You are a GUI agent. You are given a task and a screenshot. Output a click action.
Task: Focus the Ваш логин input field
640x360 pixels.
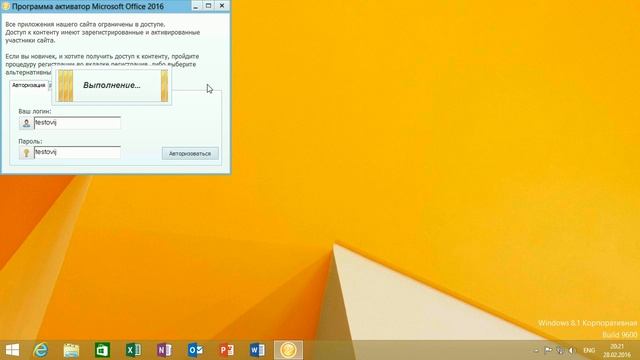[77, 123]
